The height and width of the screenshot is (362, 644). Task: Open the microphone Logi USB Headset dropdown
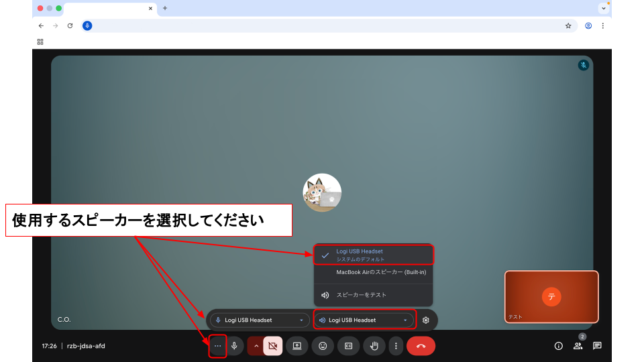point(260,320)
